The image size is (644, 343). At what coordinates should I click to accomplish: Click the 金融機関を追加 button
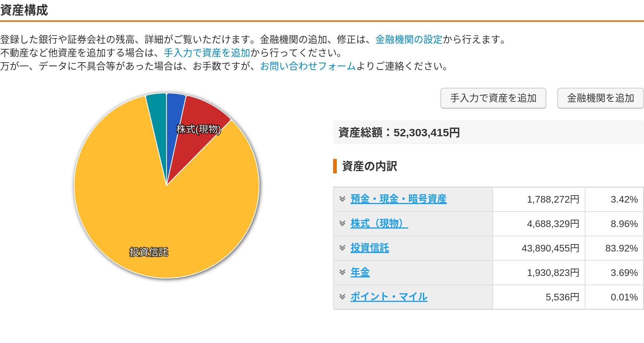(600, 98)
